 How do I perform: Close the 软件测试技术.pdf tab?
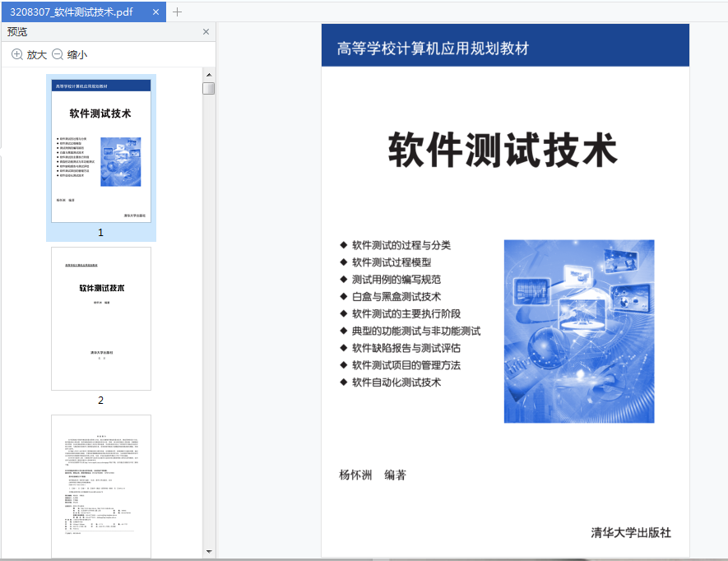click(x=156, y=12)
